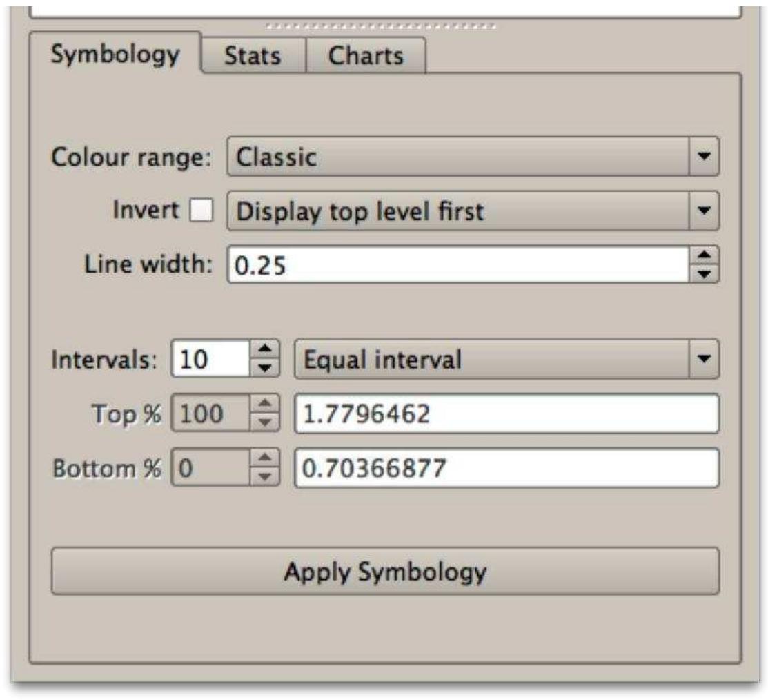768x700 pixels.
Task: Click the bottom value field 0.70366877
Action: coord(507,468)
